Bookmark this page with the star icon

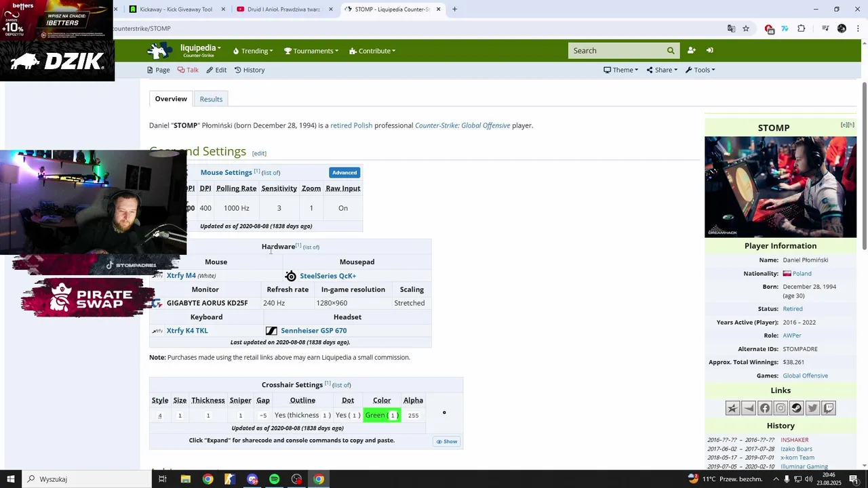(746, 28)
